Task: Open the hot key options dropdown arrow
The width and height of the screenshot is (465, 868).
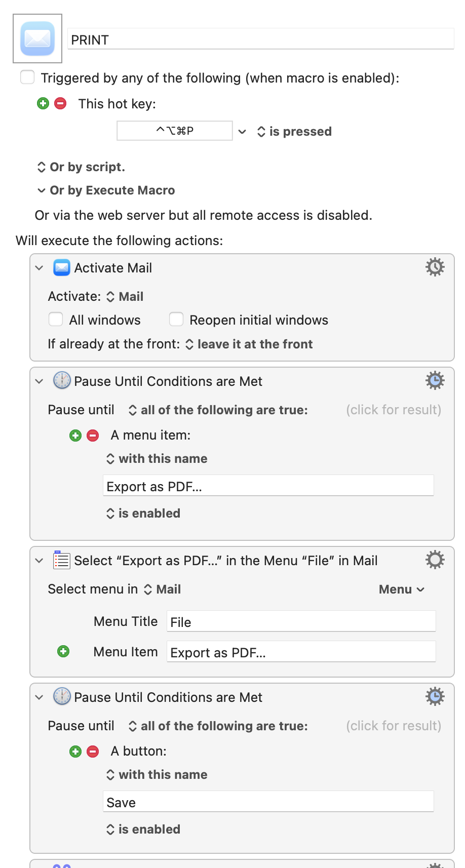Action: [x=243, y=132]
